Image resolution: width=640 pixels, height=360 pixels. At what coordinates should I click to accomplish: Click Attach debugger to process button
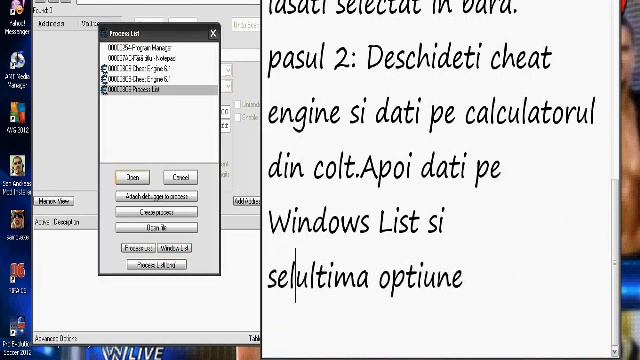156,196
